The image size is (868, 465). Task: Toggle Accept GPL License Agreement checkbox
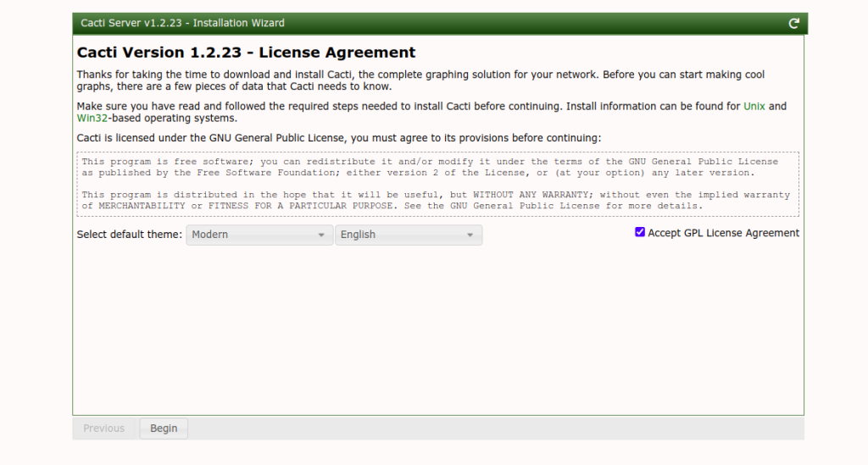click(640, 232)
